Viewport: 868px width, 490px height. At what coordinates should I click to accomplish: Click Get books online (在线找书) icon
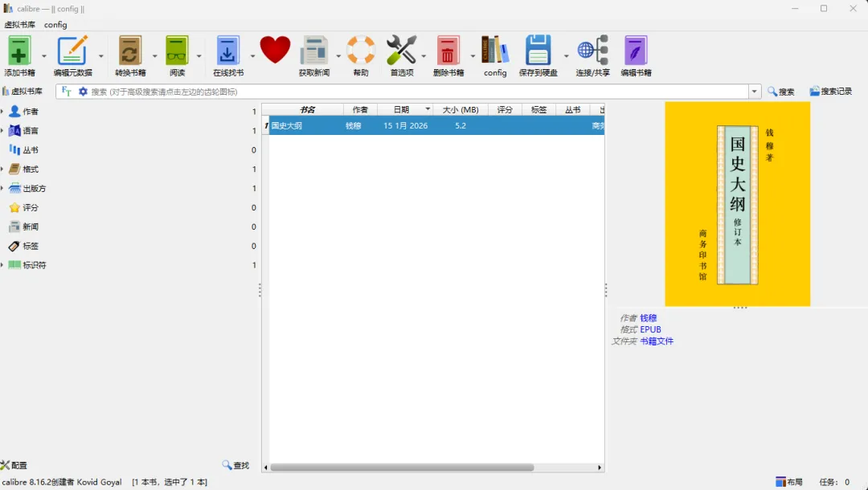click(227, 51)
